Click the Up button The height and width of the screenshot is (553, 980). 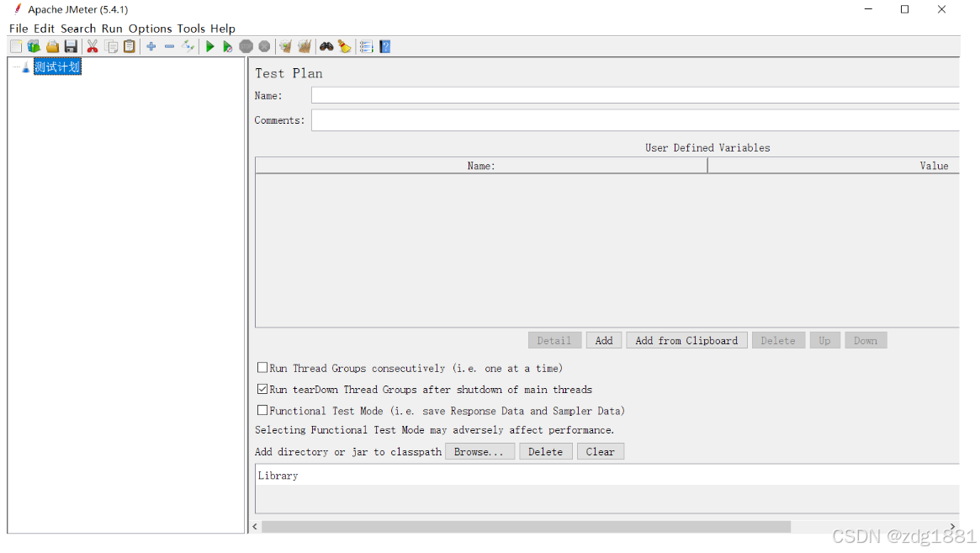825,340
